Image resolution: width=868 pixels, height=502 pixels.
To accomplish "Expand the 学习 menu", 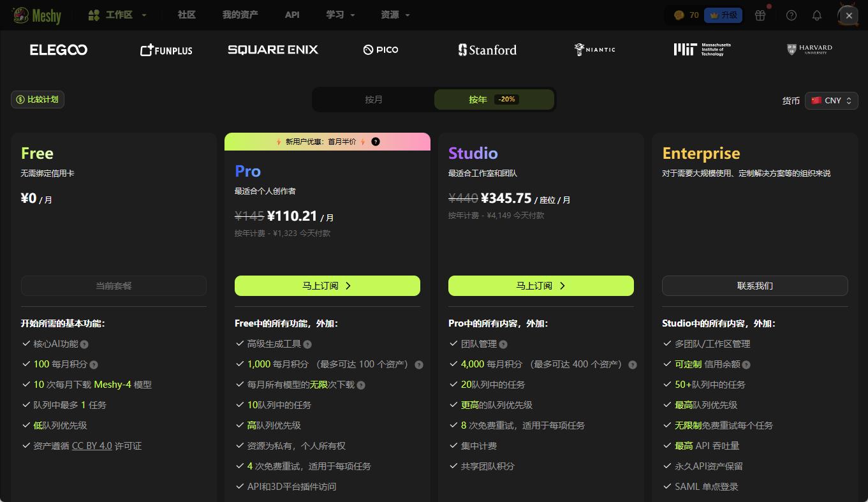I will click(x=341, y=15).
